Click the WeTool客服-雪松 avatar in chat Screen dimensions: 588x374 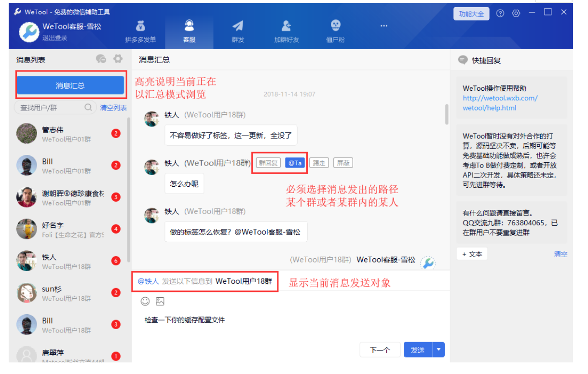click(x=427, y=263)
